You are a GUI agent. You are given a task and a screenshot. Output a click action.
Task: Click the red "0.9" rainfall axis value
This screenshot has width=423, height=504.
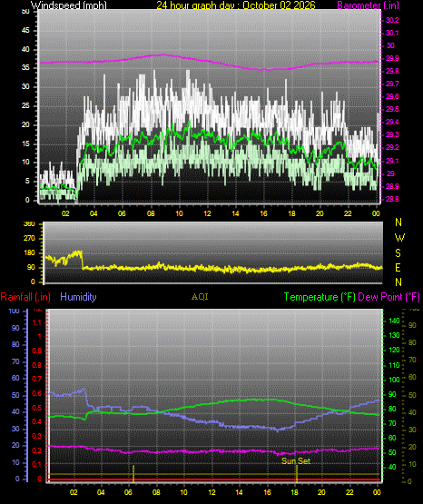[37, 351]
